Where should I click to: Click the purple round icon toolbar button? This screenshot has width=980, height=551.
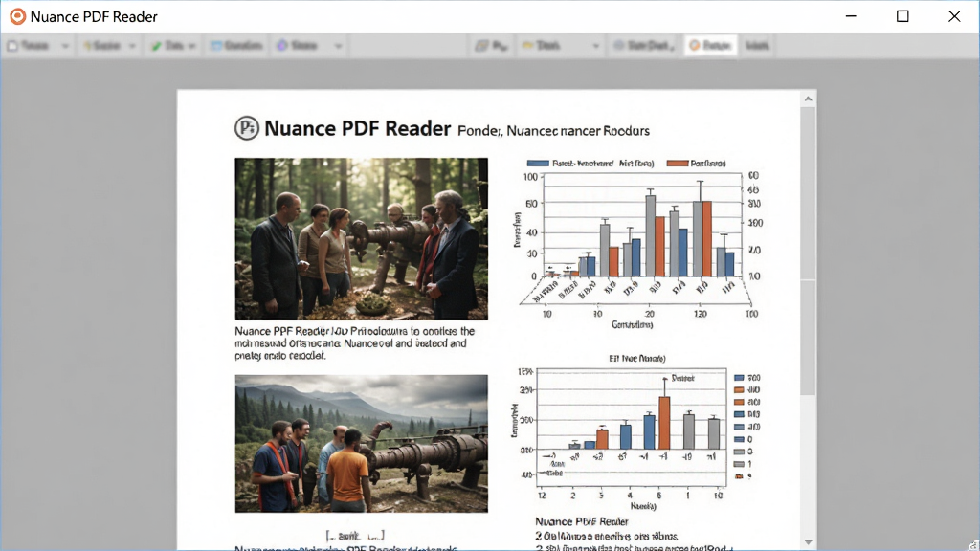pos(298,46)
